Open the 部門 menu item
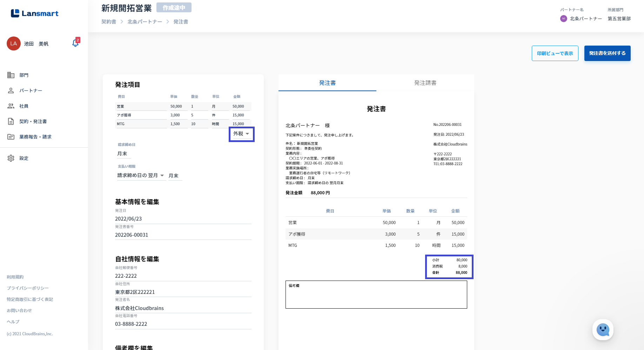Screen dimensions: 644x350 pyautogui.click(x=24, y=75)
